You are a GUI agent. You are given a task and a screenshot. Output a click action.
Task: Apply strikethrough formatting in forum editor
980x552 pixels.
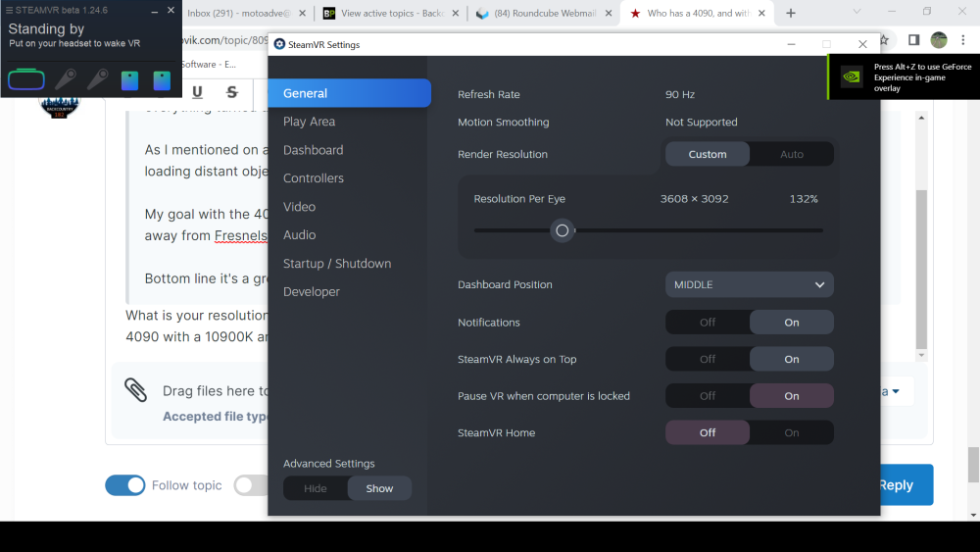point(232,92)
